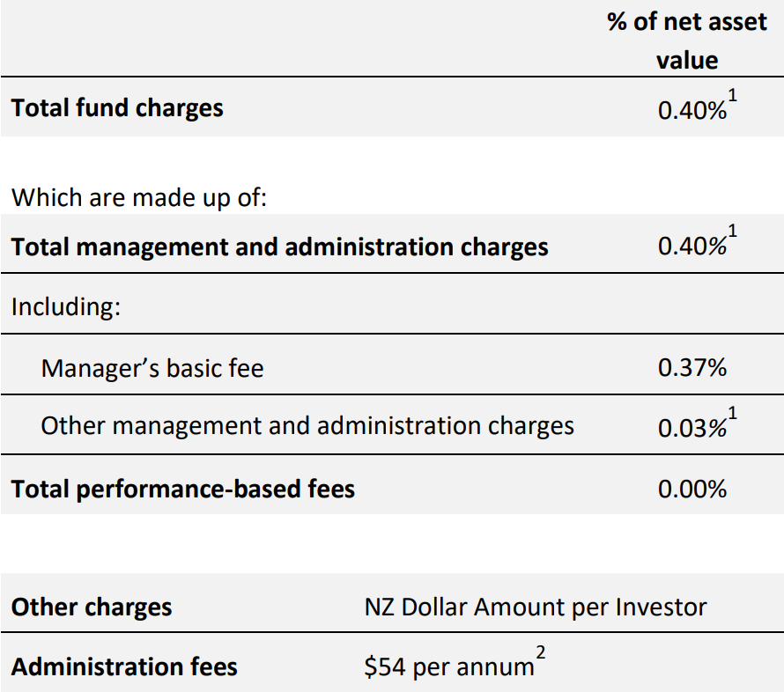The height and width of the screenshot is (692, 784).
Task: Open footnote 1 beside Total fund charges value
Action: click(x=733, y=99)
